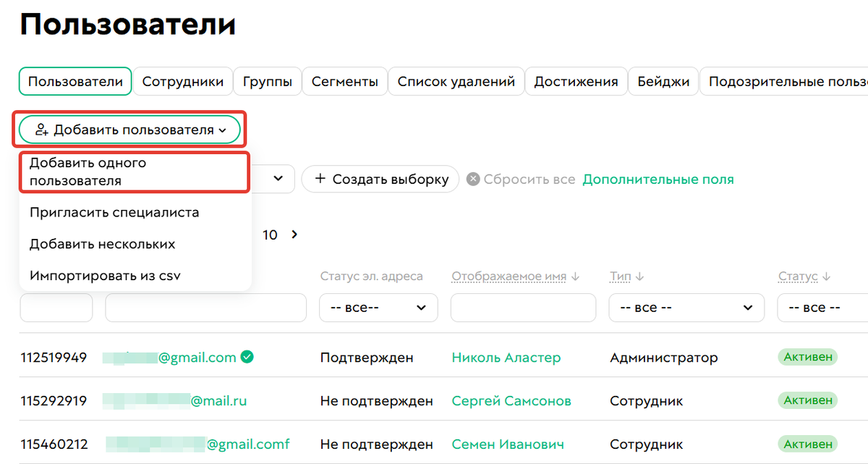Switch to the Сотрудники tab
Viewport: 868px width, 464px height.
pyautogui.click(x=183, y=81)
